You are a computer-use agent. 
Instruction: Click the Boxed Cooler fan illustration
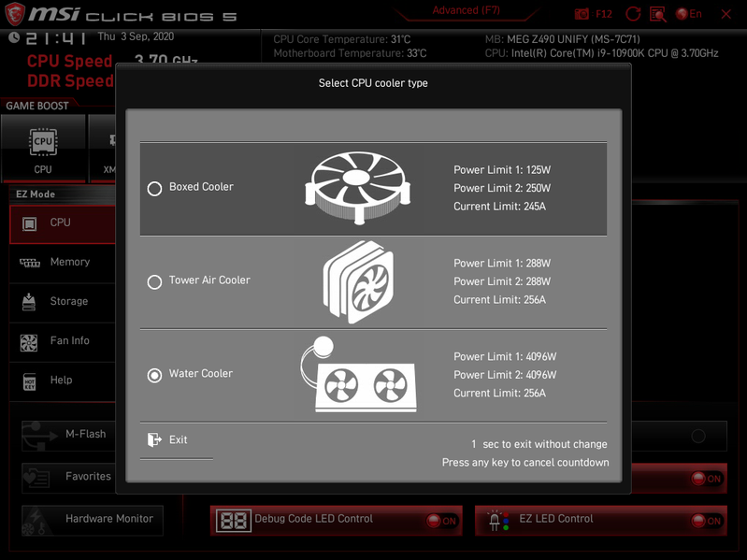click(x=358, y=188)
